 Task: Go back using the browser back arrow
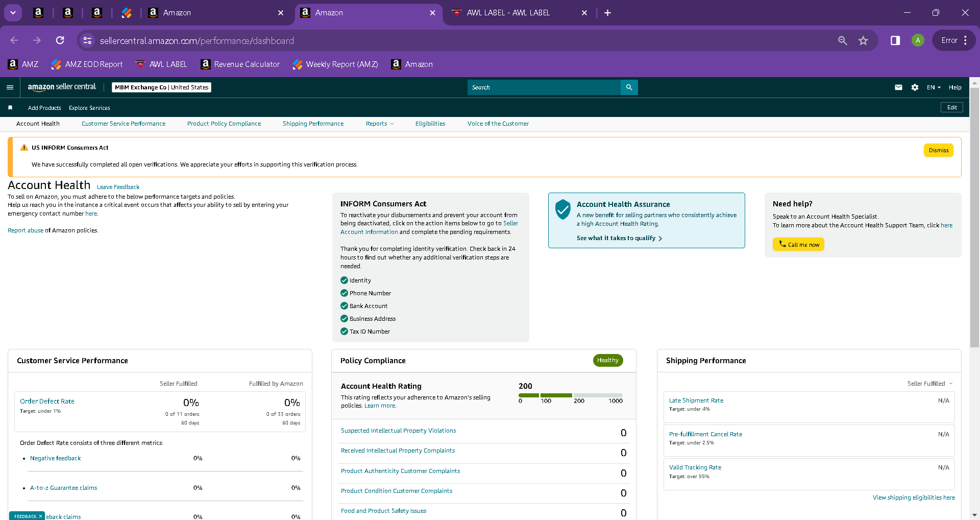coord(14,40)
